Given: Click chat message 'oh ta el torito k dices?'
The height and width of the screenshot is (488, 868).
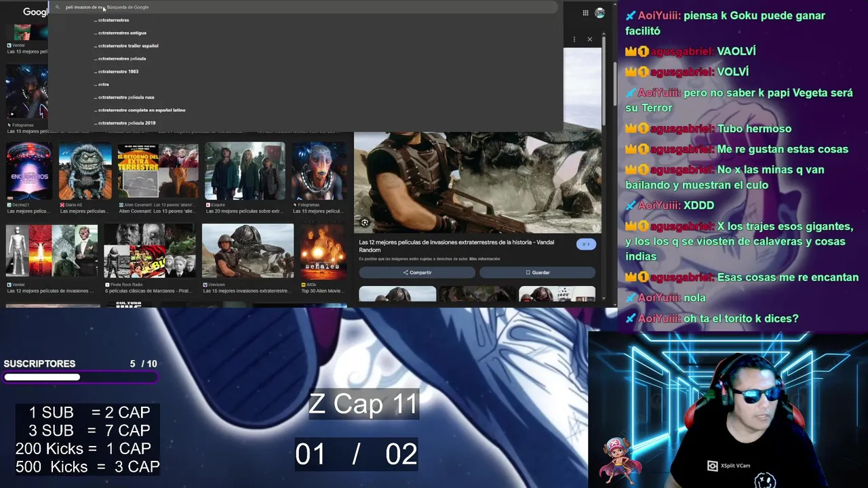Looking at the screenshot, I should pos(741,319).
